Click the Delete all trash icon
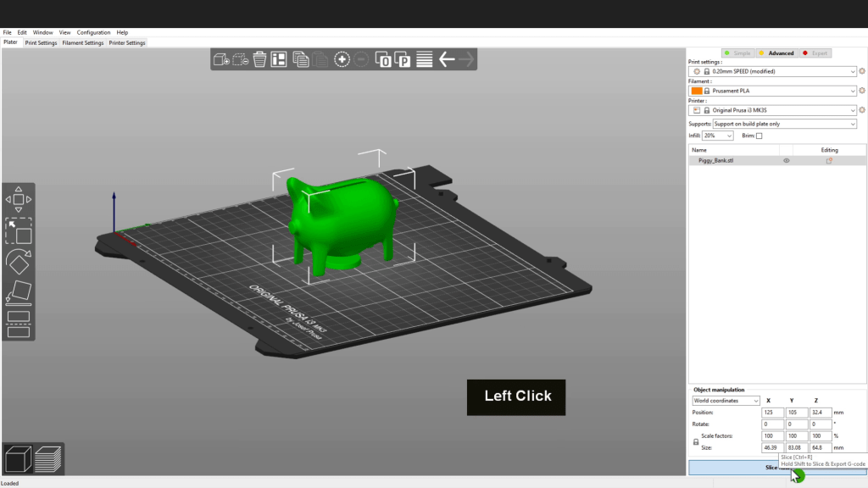Image resolution: width=868 pixels, height=488 pixels. (x=259, y=59)
